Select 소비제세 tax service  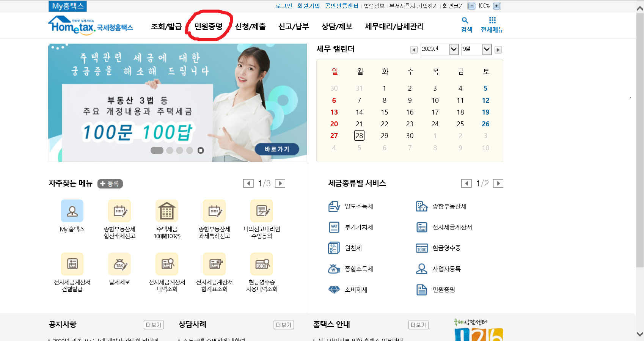coord(348,290)
